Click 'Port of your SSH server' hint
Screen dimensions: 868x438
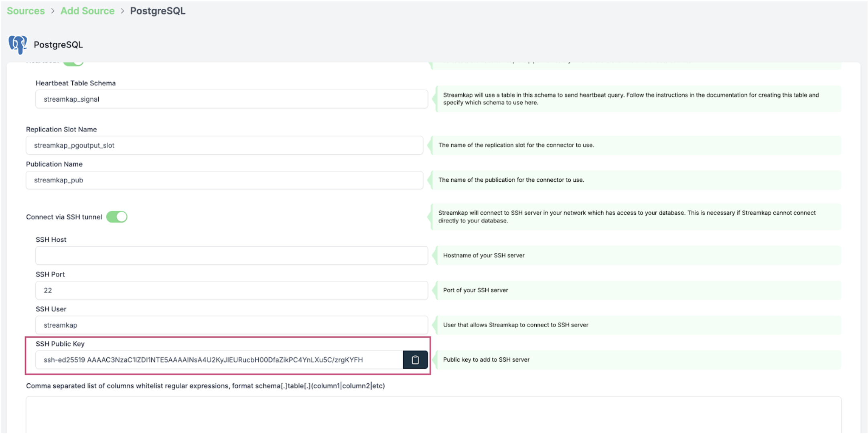[x=475, y=290]
